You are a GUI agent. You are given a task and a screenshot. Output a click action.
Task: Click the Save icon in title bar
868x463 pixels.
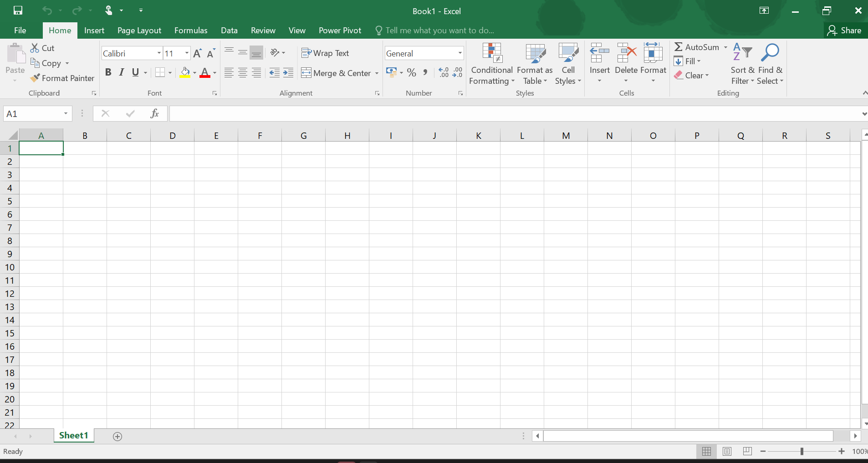tap(18, 10)
